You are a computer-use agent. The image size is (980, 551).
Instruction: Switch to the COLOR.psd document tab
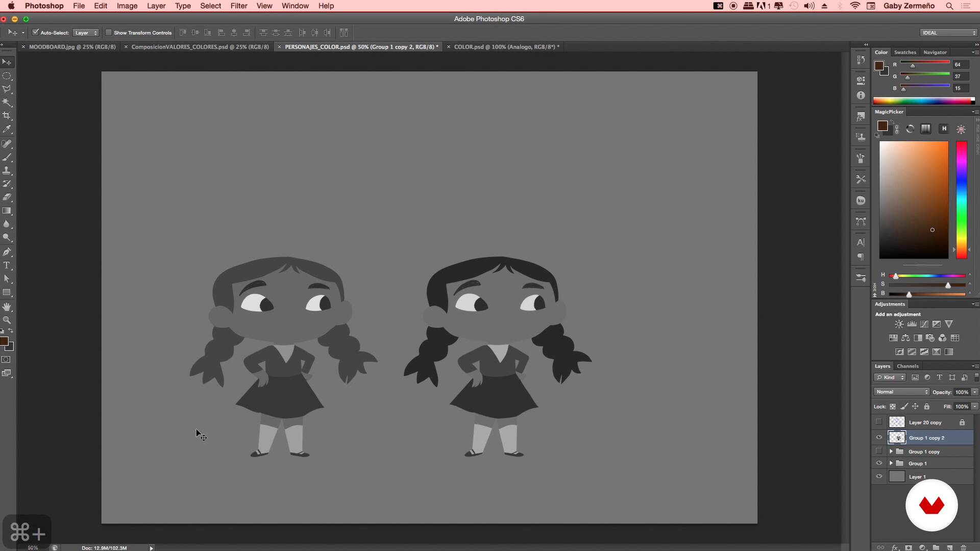point(506,46)
